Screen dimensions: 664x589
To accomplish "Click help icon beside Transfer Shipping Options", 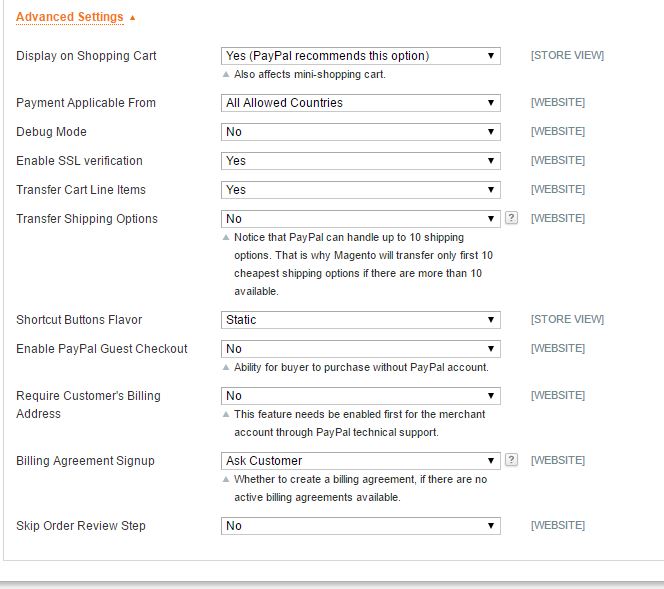I will click(511, 218).
